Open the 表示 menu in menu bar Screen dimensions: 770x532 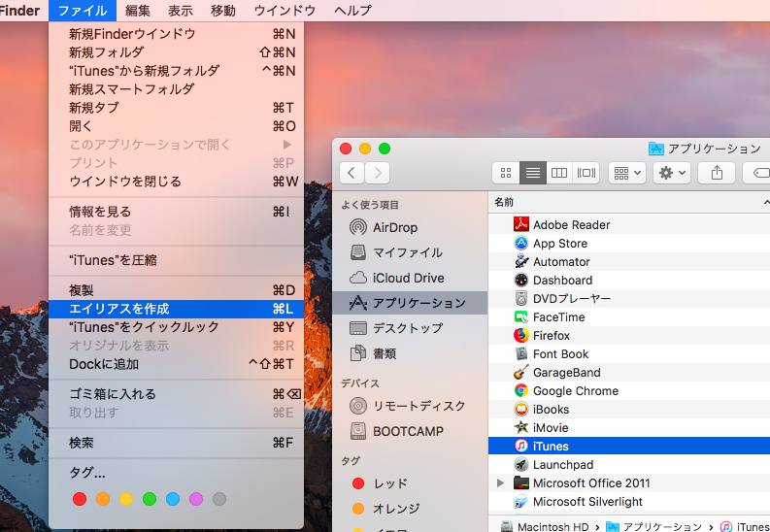(x=181, y=11)
